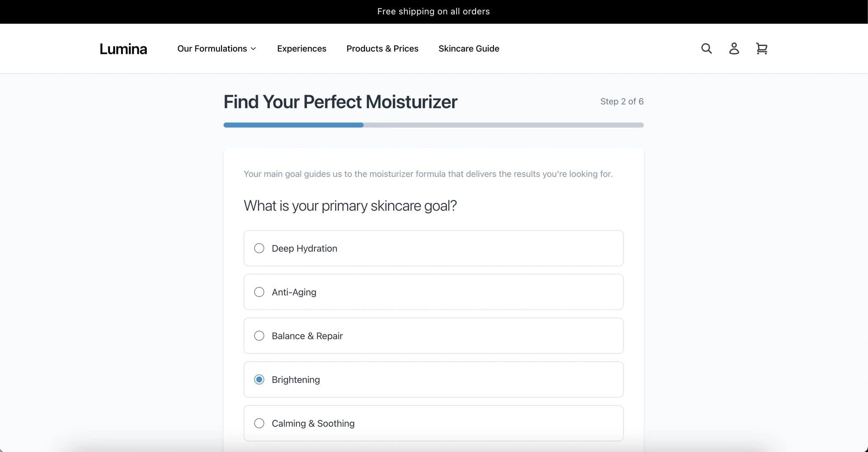Go to the Lumina home logo

123,49
